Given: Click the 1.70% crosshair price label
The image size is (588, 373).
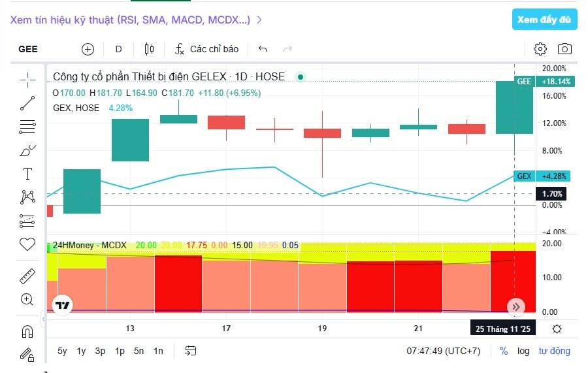Looking at the screenshot, I should [552, 194].
